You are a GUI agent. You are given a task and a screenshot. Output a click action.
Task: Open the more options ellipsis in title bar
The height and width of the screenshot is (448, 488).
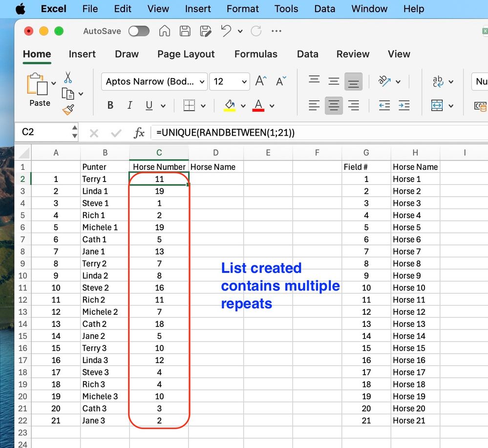276,31
